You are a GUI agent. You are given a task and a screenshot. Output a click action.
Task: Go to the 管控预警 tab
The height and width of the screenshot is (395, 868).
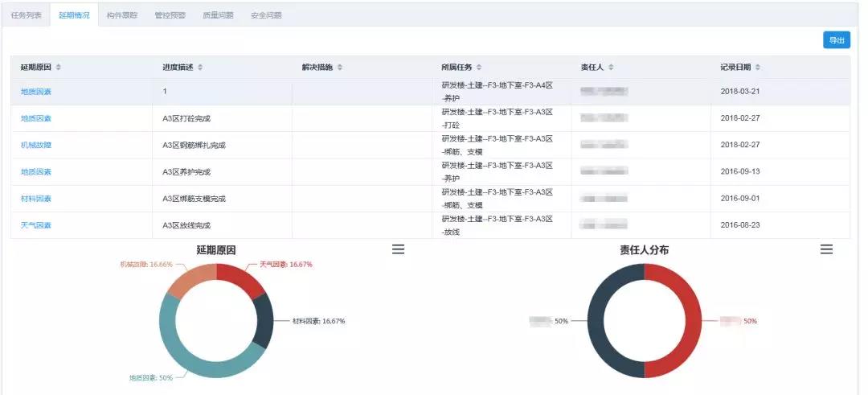[x=170, y=15]
